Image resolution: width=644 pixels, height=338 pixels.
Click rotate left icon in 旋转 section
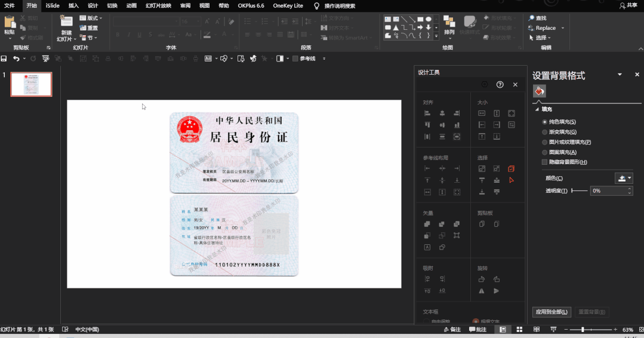coord(482,279)
